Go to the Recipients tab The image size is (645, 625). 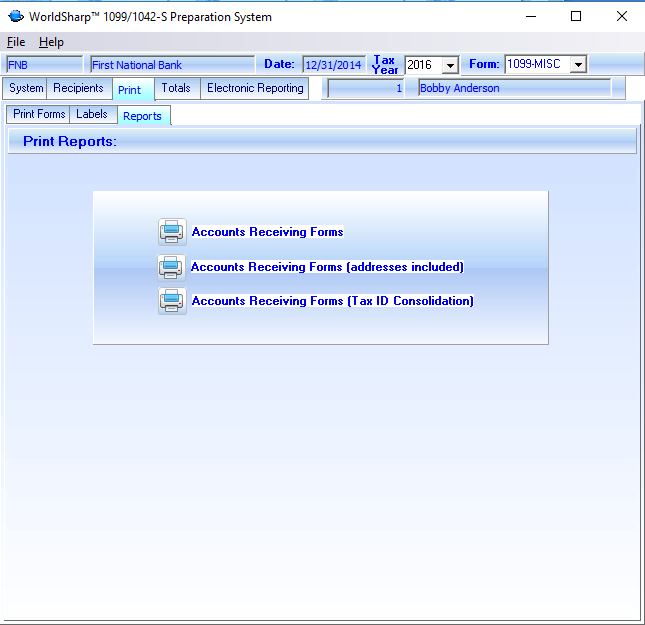[78, 89]
